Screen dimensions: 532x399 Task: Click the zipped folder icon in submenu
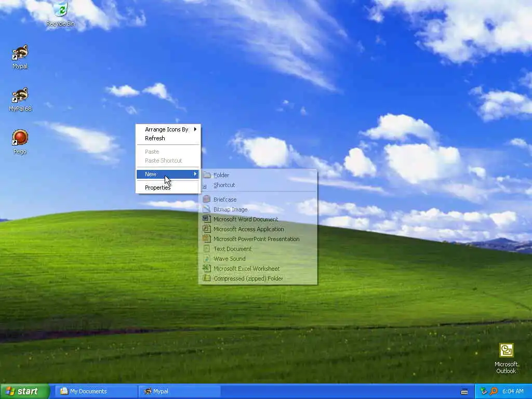tap(207, 278)
